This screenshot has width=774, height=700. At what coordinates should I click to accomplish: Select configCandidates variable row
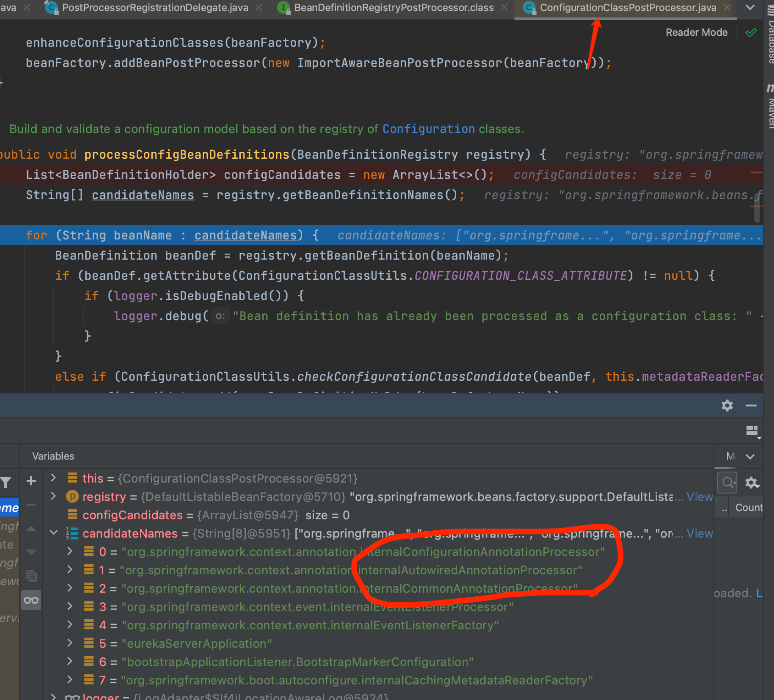(379, 515)
